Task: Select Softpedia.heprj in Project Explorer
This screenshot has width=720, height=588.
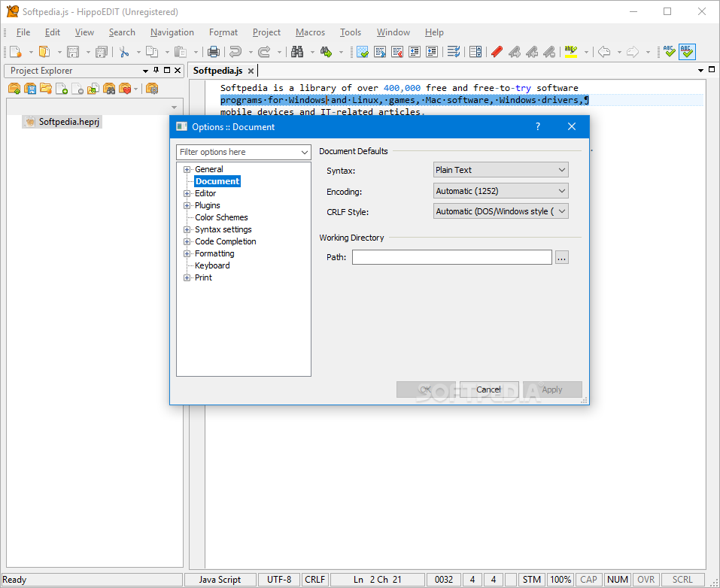Action: point(62,122)
